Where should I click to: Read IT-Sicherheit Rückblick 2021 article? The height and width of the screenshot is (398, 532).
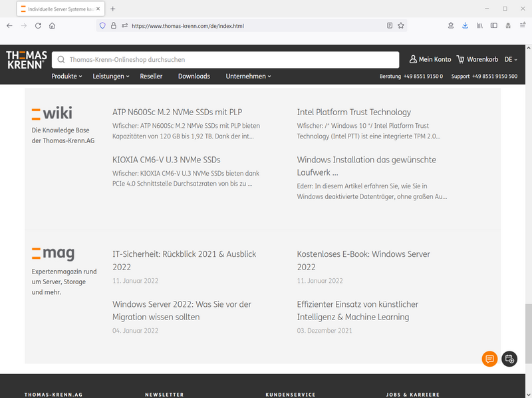184,260
